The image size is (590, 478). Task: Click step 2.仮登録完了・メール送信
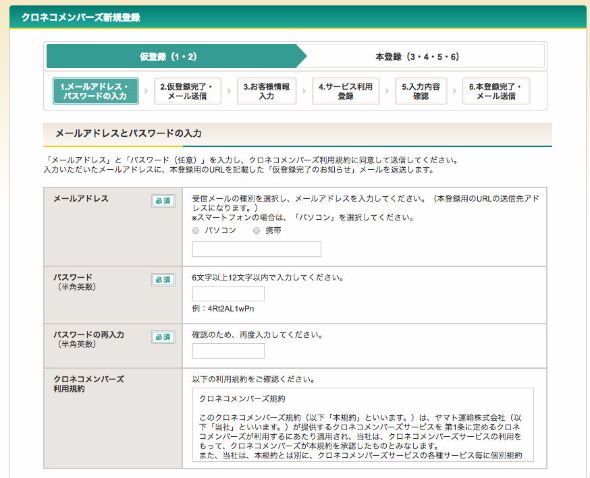point(187,91)
